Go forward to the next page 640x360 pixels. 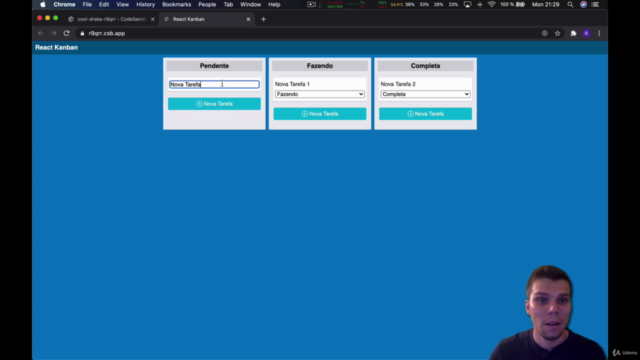click(x=53, y=33)
